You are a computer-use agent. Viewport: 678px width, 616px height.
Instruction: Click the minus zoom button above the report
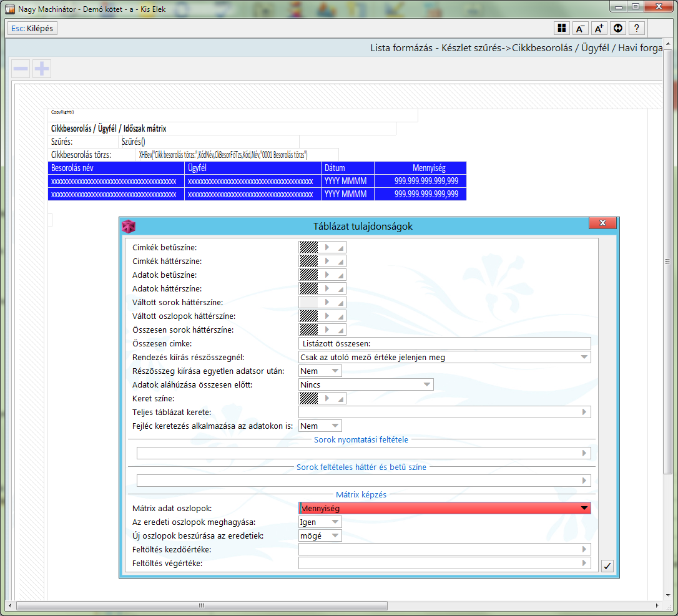point(21,68)
